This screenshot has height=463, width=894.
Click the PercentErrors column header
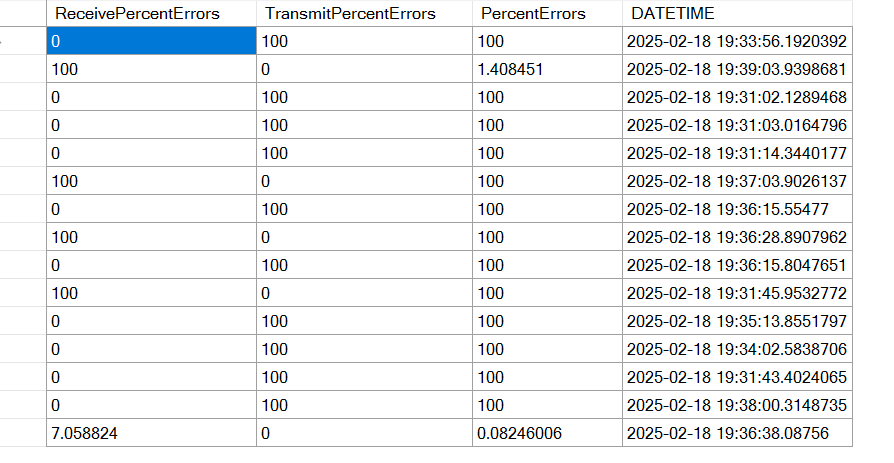coord(547,14)
